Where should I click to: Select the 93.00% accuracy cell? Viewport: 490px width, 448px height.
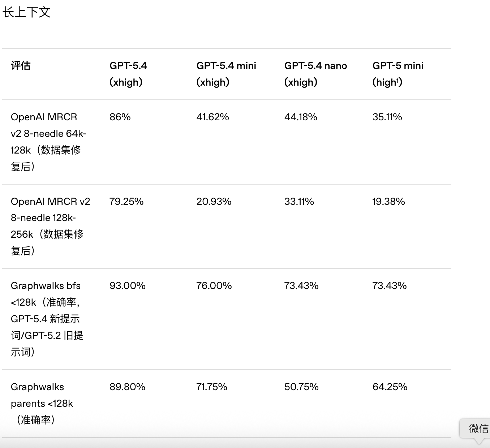click(128, 286)
